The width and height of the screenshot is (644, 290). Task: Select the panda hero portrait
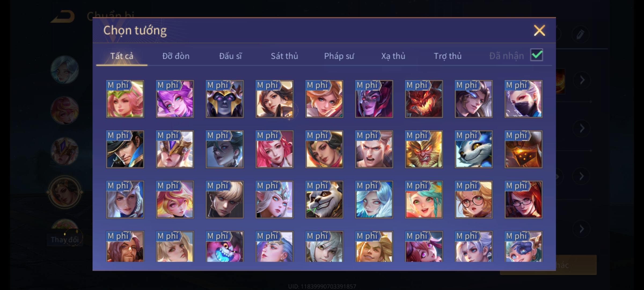(x=324, y=200)
